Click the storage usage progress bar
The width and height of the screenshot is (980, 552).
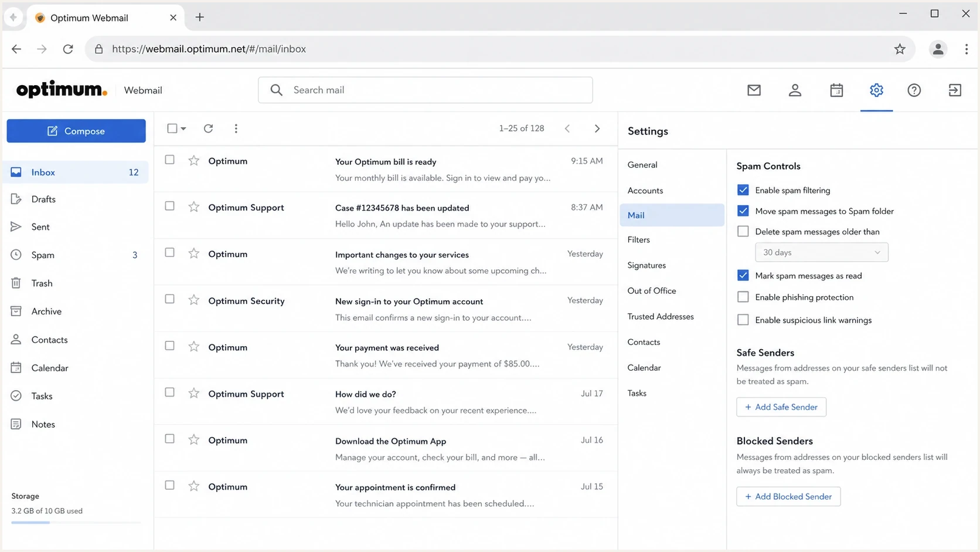coord(76,522)
